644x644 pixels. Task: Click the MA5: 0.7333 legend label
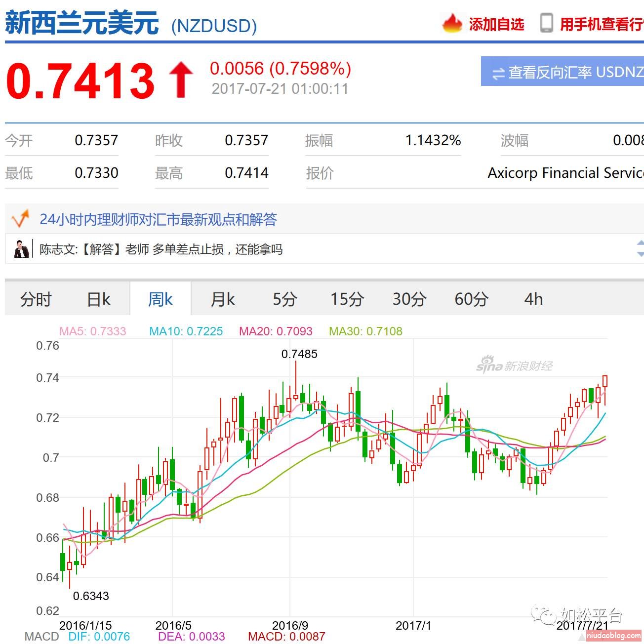93,331
